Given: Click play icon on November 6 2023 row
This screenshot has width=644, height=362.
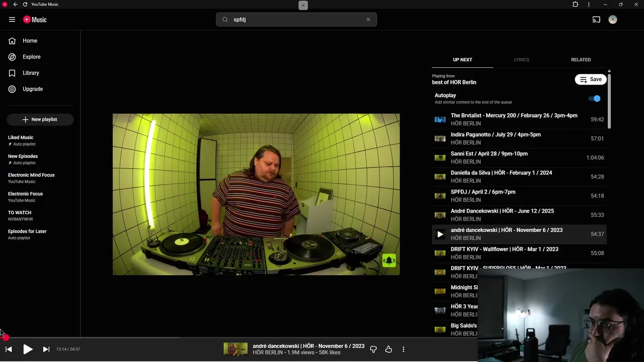Looking at the screenshot, I should click(440, 234).
